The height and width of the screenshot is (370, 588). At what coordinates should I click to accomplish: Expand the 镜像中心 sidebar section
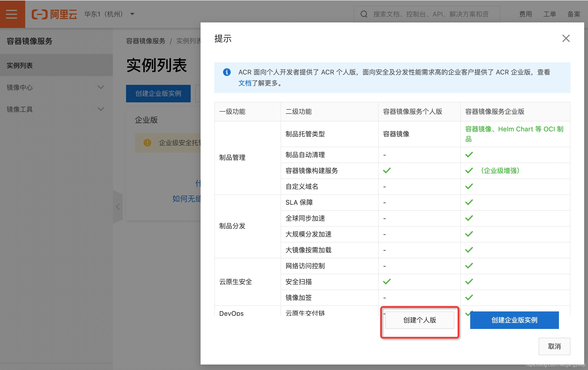56,87
